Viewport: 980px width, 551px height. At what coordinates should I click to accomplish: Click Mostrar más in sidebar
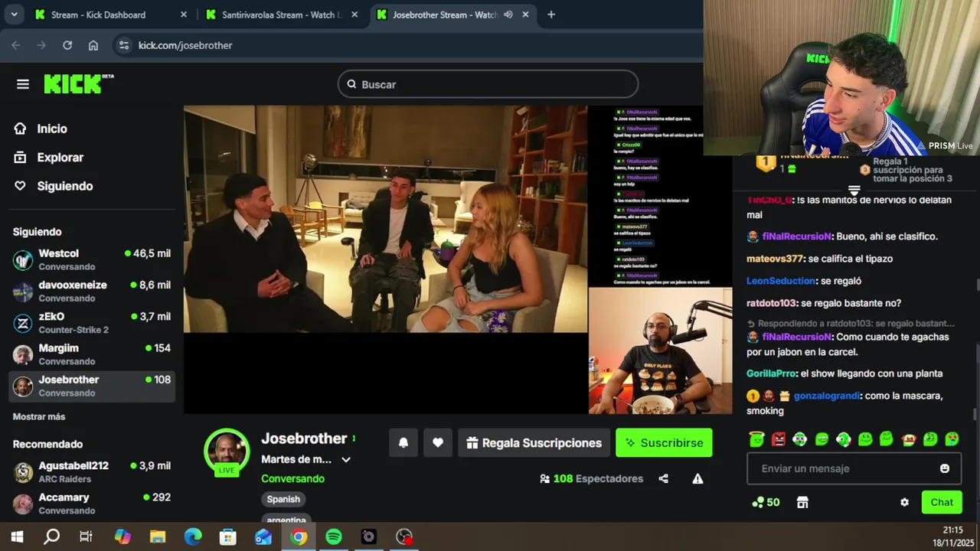click(39, 416)
